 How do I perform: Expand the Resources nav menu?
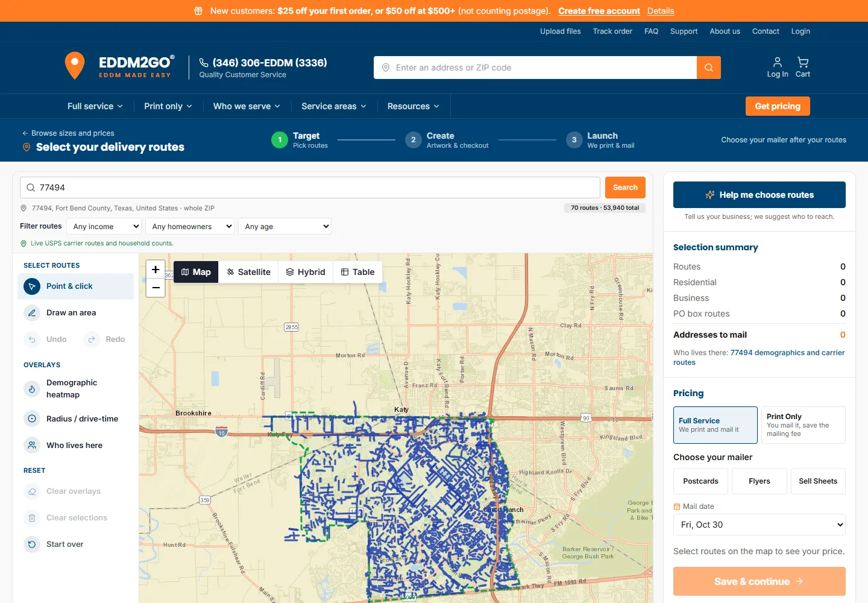click(x=414, y=106)
